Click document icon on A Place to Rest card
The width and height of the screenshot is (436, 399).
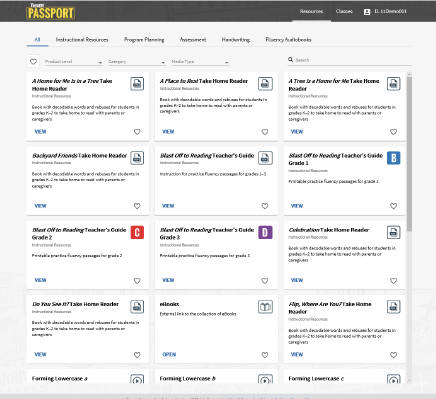pyautogui.click(x=265, y=84)
